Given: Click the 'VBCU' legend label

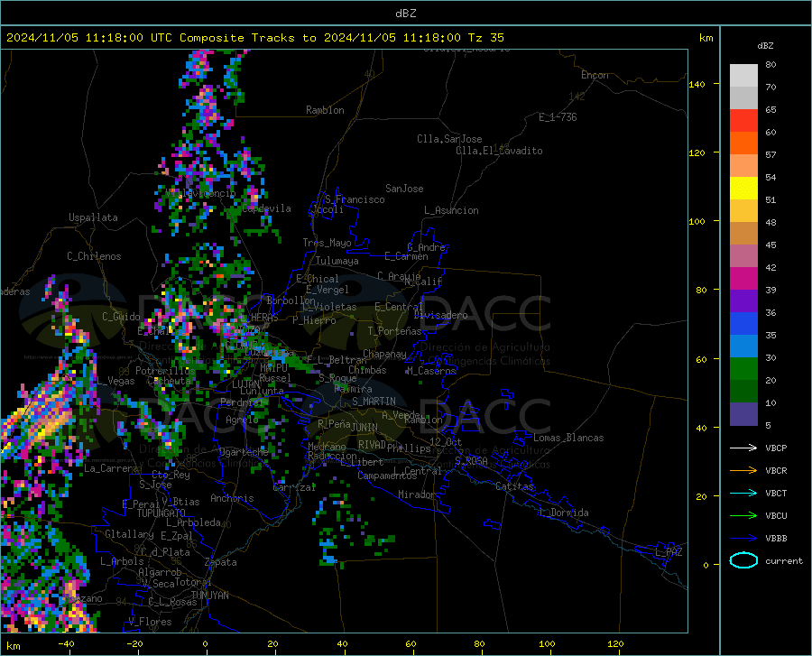Looking at the screenshot, I should tap(776, 516).
